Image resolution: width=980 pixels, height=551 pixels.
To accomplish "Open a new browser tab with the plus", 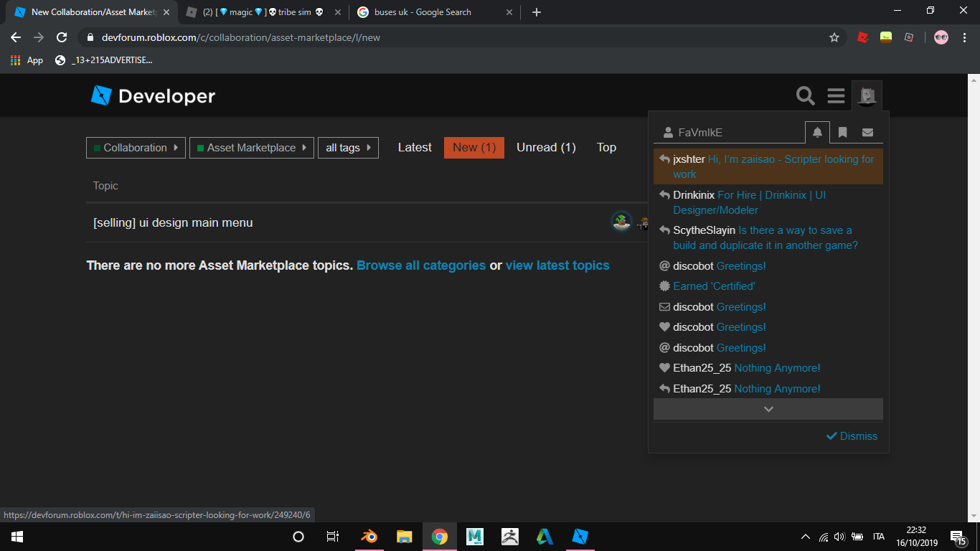I will (537, 12).
